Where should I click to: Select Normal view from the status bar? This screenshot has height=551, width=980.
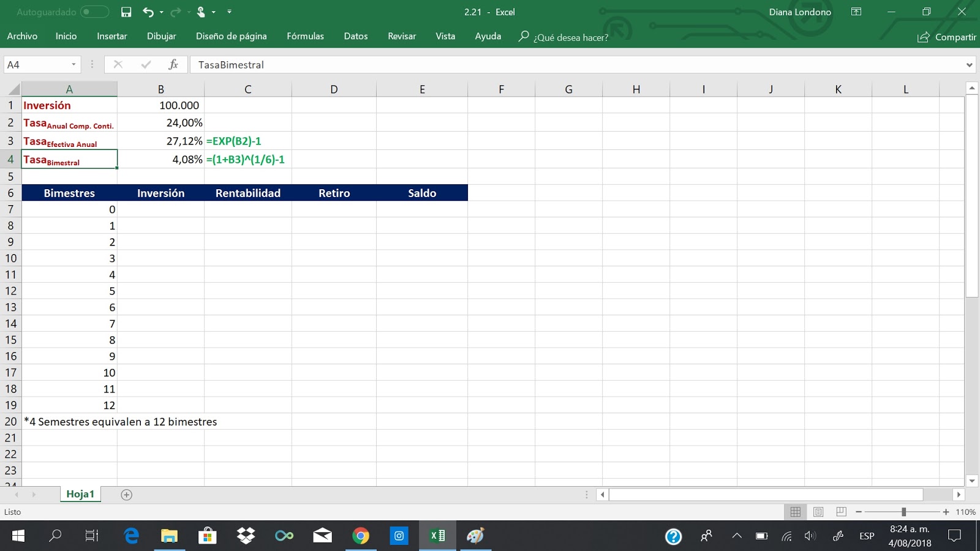pyautogui.click(x=795, y=511)
